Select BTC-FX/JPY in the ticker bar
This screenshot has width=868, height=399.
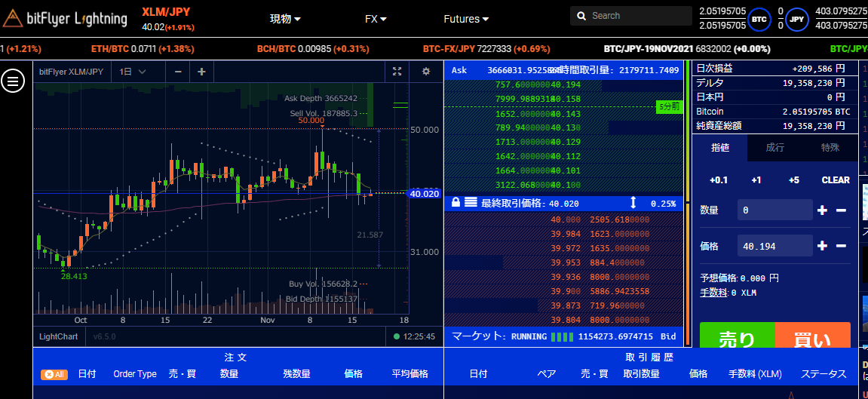coord(486,49)
